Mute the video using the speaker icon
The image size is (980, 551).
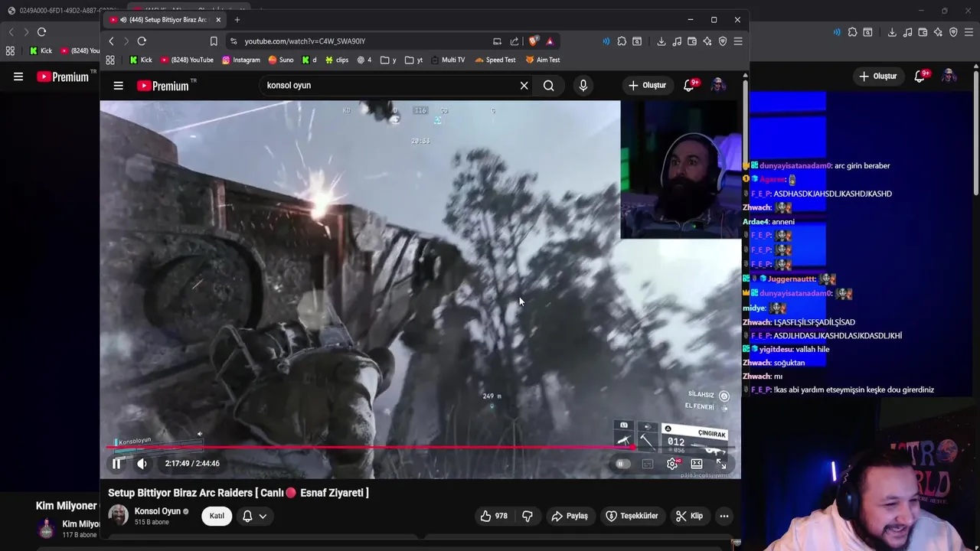coord(142,463)
